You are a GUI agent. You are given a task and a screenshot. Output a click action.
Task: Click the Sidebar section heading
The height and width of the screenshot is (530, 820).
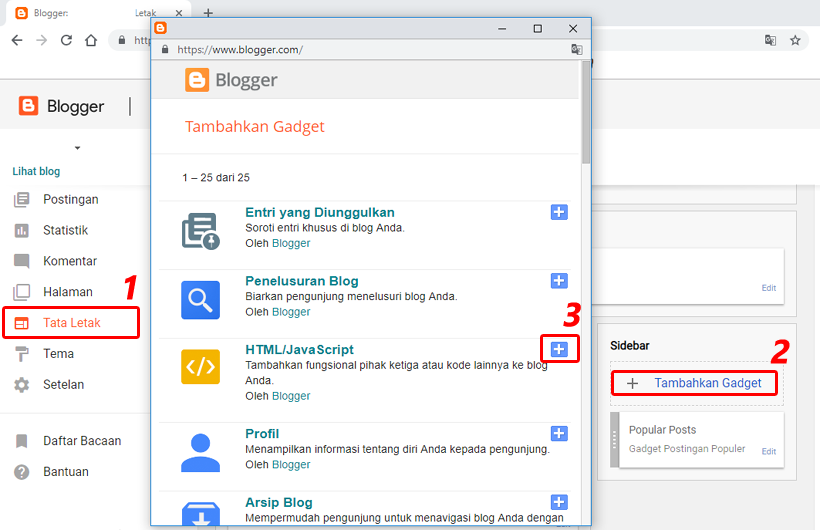pos(630,345)
